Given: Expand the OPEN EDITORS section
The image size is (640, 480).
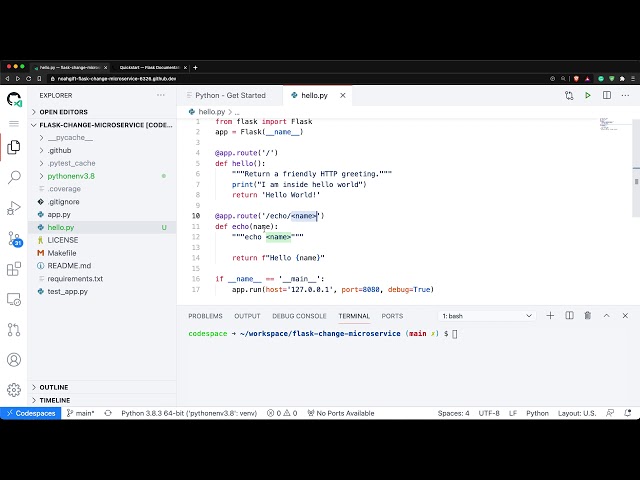Looking at the screenshot, I should (x=102, y=112).
